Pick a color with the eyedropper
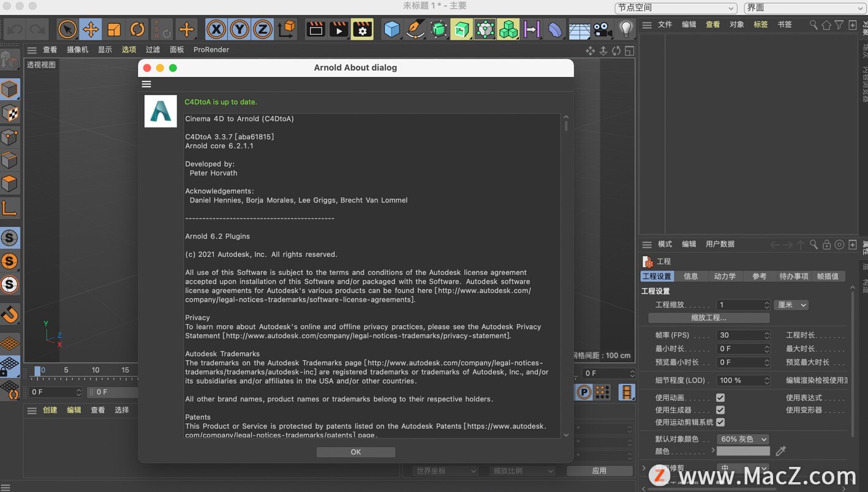Screen dimensions: 868x492 click(x=780, y=451)
